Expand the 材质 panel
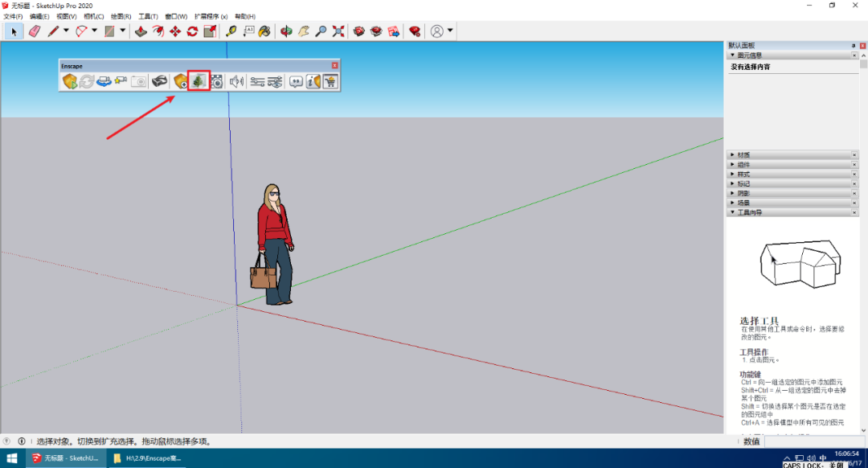868x468 pixels. [x=743, y=154]
